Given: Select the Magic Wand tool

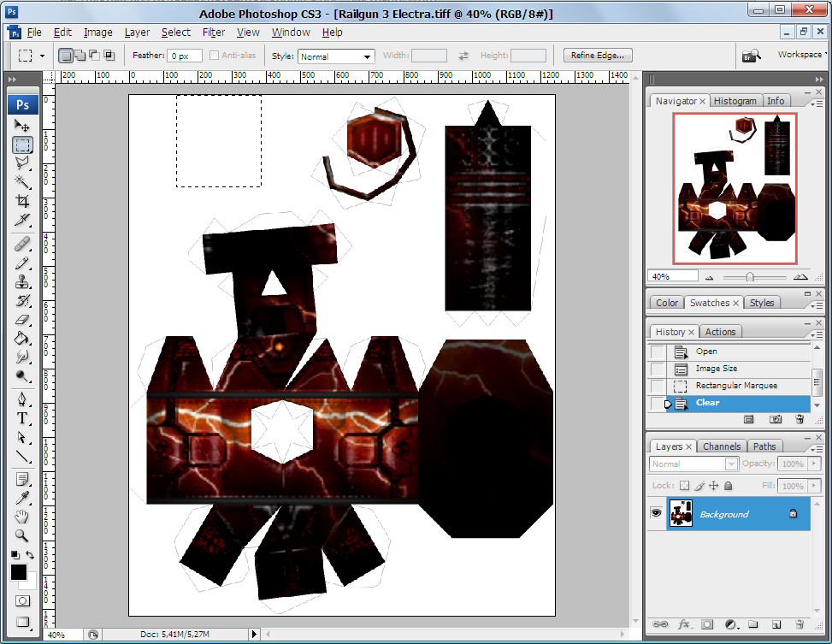Looking at the screenshot, I should (21, 182).
